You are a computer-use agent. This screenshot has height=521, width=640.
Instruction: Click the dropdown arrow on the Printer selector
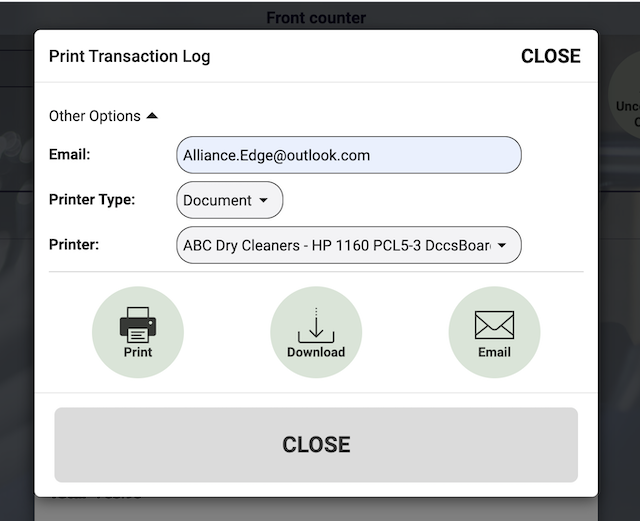tap(502, 245)
